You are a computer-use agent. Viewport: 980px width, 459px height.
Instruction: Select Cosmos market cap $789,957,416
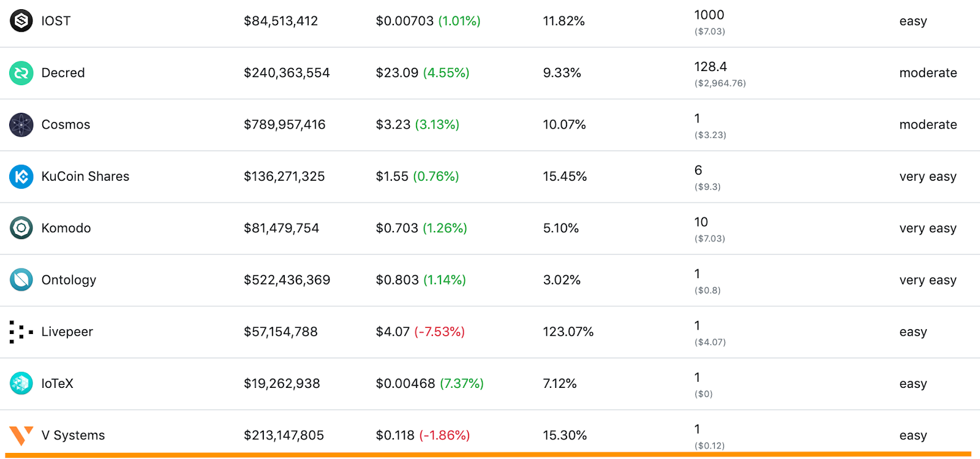(285, 124)
